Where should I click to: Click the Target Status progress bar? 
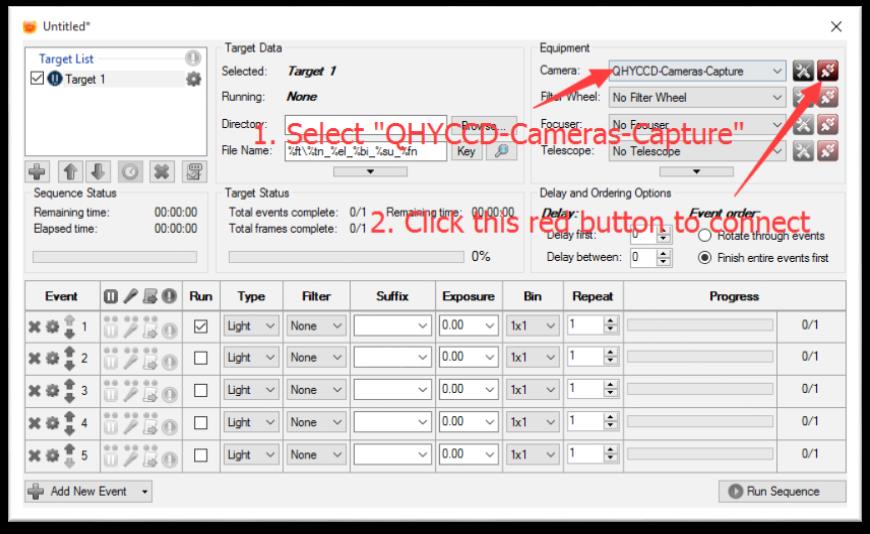[x=347, y=256]
